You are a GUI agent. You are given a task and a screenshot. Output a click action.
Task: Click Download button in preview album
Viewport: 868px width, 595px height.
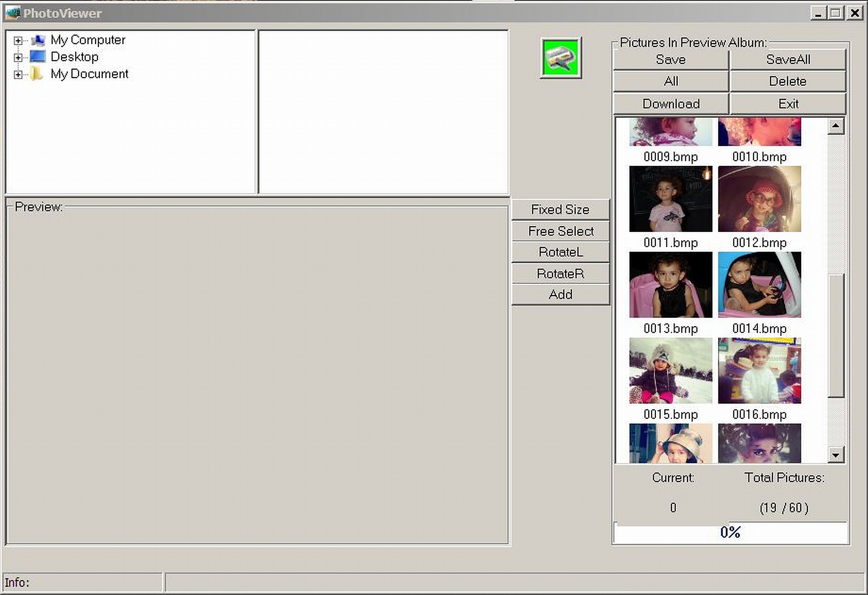pos(671,103)
